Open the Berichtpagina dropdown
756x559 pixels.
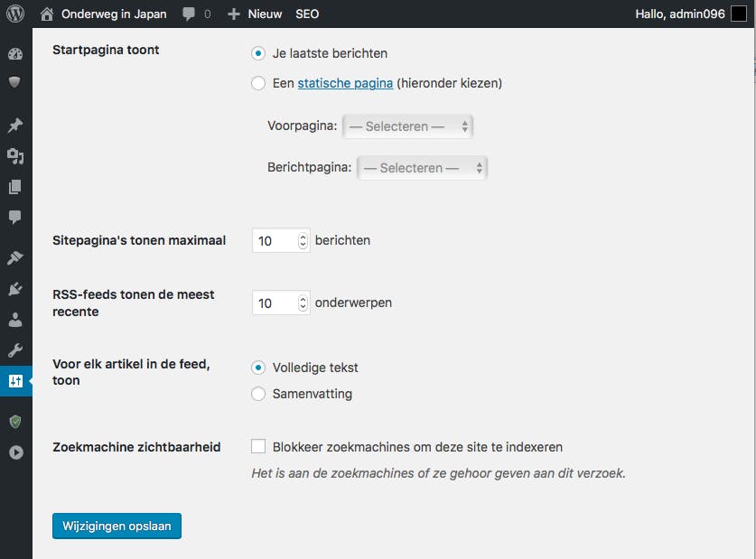pyautogui.click(x=423, y=168)
